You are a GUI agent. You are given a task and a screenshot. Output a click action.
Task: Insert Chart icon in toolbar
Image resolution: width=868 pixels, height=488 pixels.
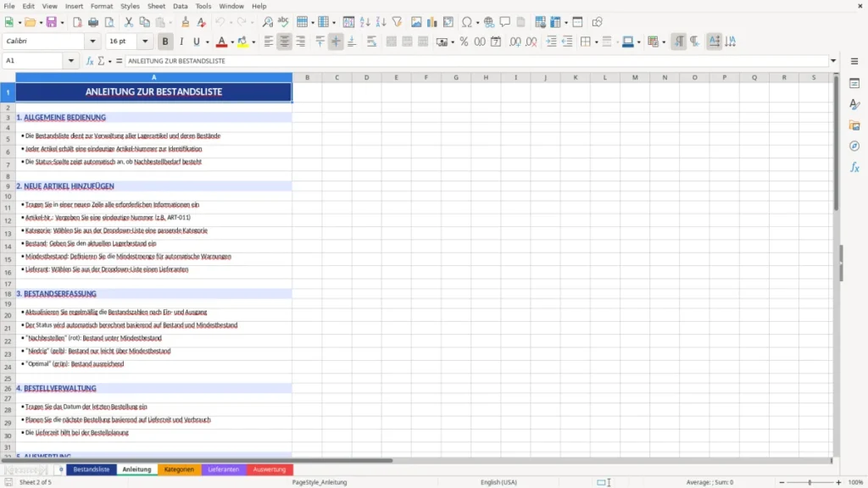point(432,22)
